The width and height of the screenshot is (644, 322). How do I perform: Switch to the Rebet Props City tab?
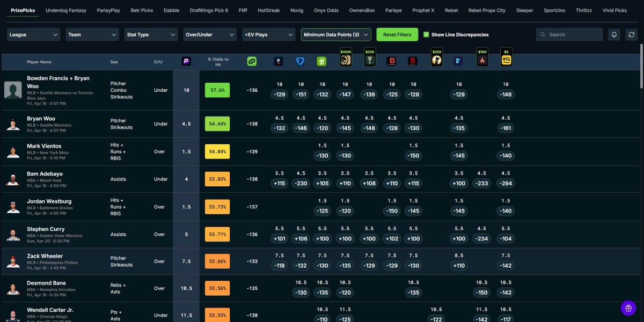[487, 10]
